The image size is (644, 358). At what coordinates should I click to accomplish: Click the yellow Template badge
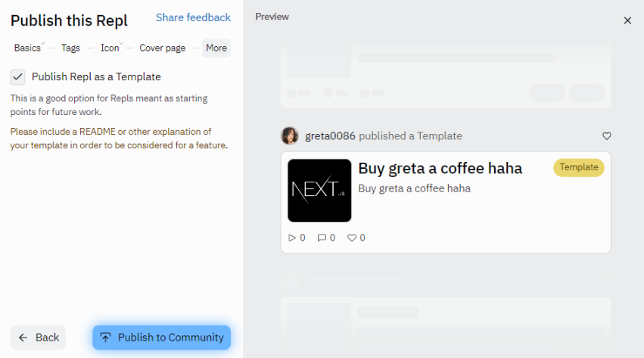(x=579, y=167)
